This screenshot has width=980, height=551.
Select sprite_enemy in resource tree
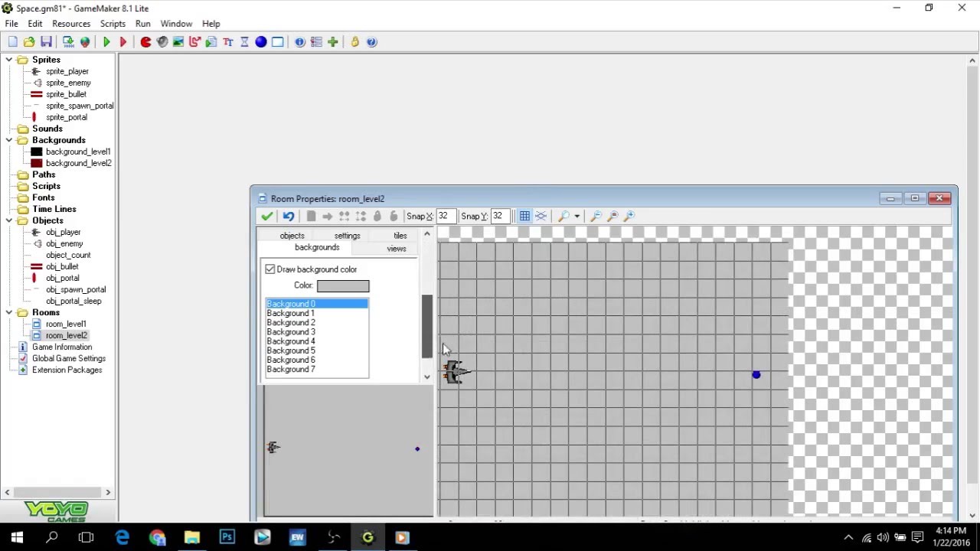pyautogui.click(x=68, y=83)
